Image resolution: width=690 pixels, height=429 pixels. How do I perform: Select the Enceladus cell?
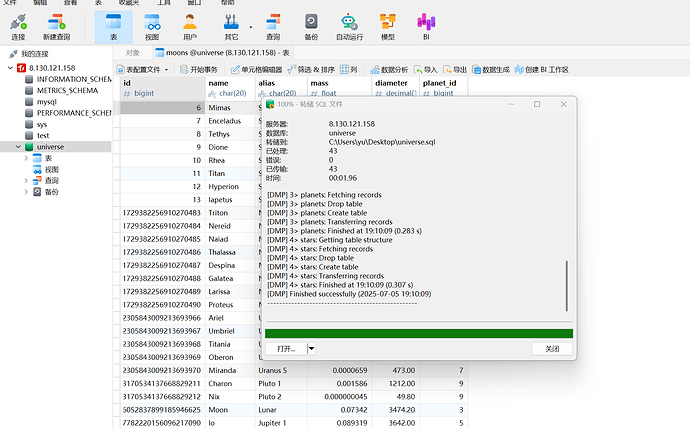click(230, 121)
